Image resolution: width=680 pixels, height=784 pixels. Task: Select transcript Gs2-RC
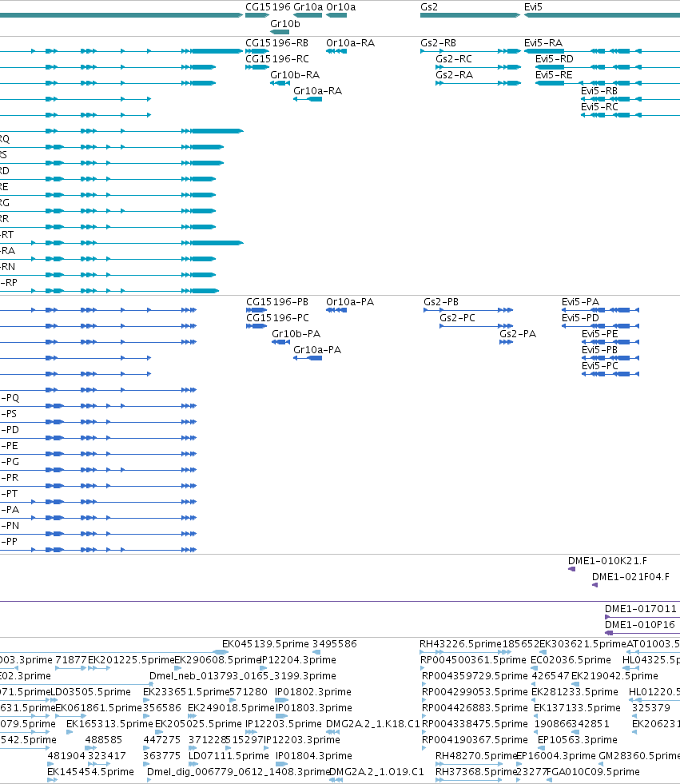pyautogui.click(x=454, y=59)
